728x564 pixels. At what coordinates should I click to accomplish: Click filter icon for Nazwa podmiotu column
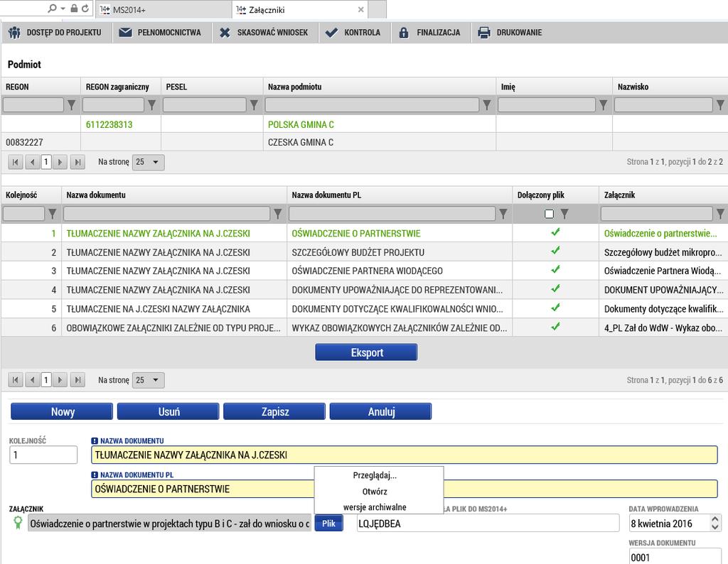click(x=486, y=105)
